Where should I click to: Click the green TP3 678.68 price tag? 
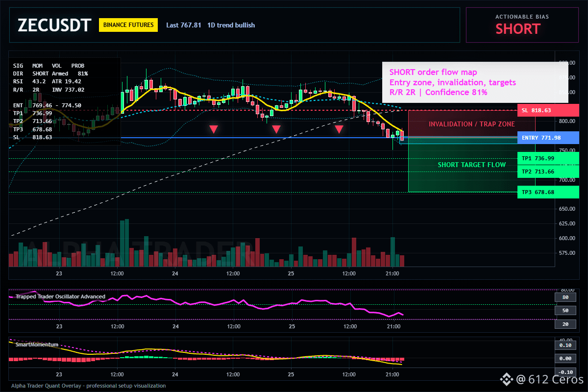pos(548,192)
